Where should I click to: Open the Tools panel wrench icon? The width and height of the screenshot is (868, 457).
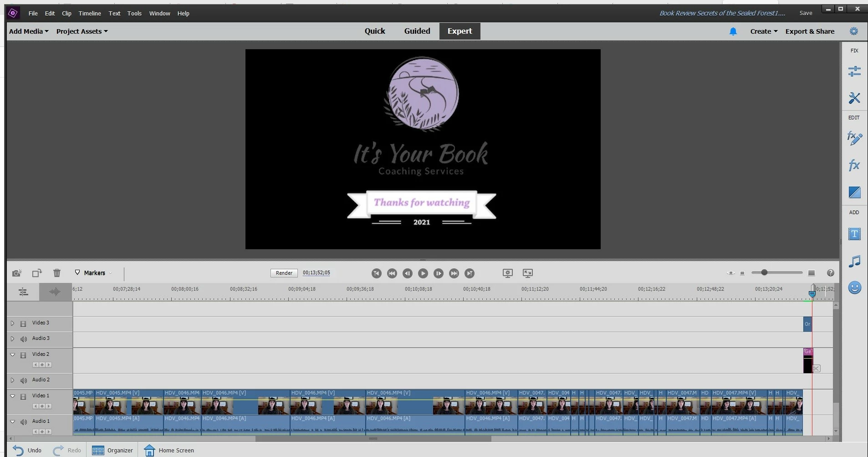click(x=854, y=98)
